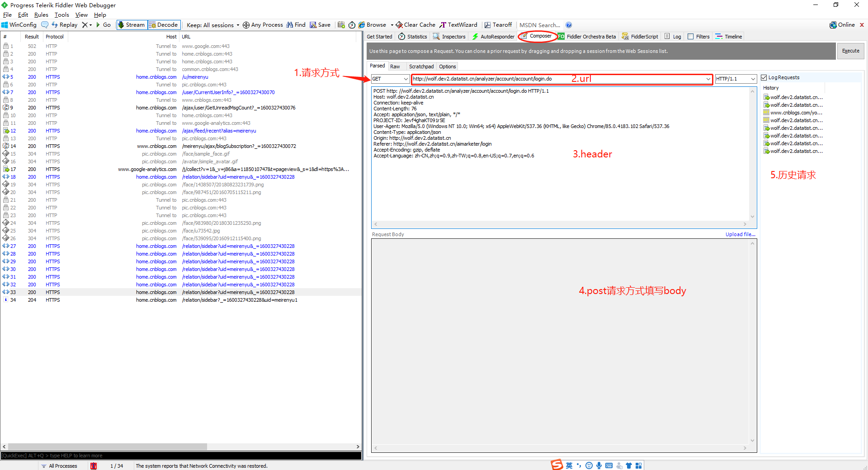The image size is (868, 470).
Task: Clear Cache from the toolbar
Action: (415, 25)
